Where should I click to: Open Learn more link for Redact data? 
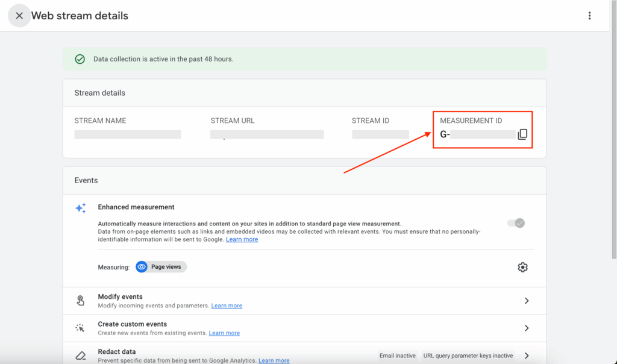(274, 360)
